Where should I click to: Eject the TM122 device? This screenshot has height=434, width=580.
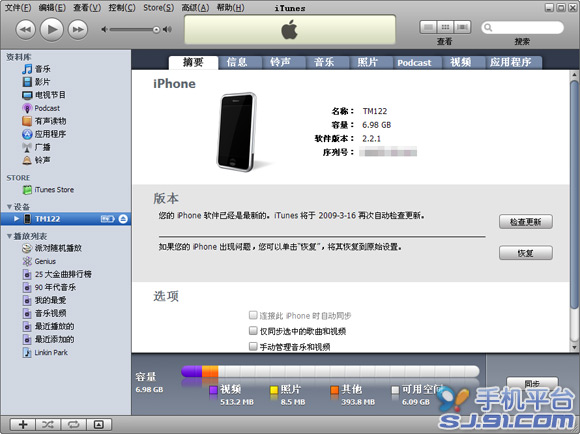tap(123, 219)
